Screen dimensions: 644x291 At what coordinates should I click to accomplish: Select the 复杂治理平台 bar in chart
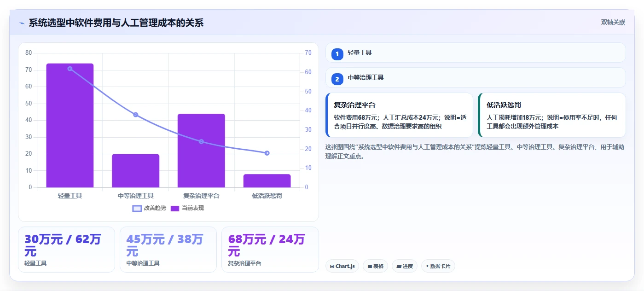pyautogui.click(x=201, y=151)
